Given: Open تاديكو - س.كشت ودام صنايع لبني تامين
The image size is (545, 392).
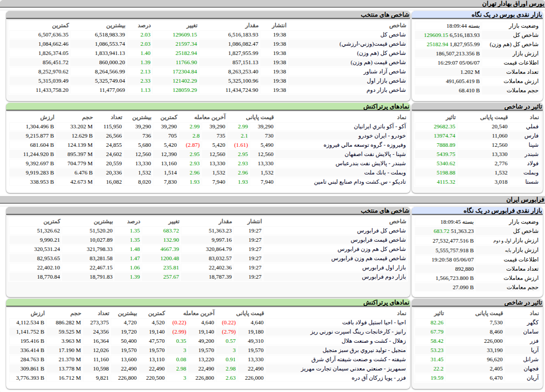Looking at the screenshot, I should 360,182.
